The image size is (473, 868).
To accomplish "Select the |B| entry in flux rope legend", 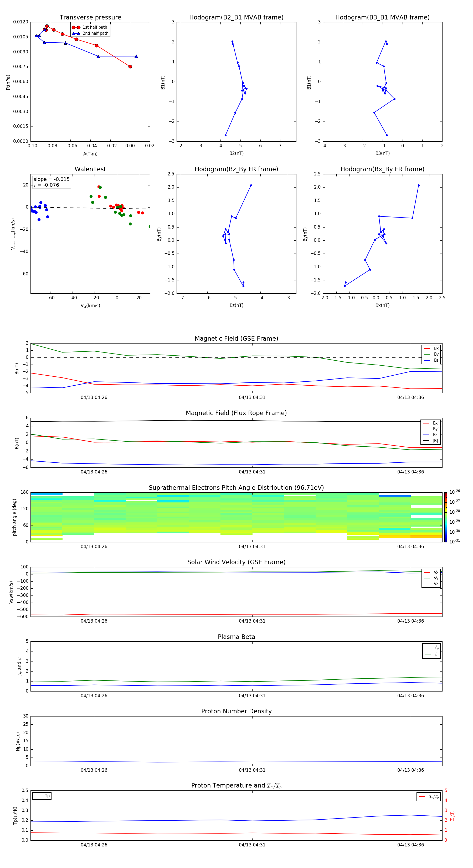I will coord(431,441).
